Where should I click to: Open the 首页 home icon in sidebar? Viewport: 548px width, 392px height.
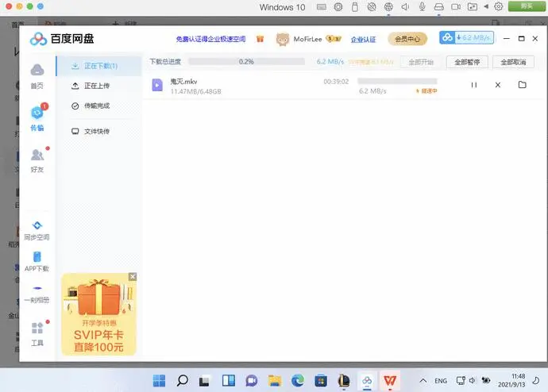[37, 75]
